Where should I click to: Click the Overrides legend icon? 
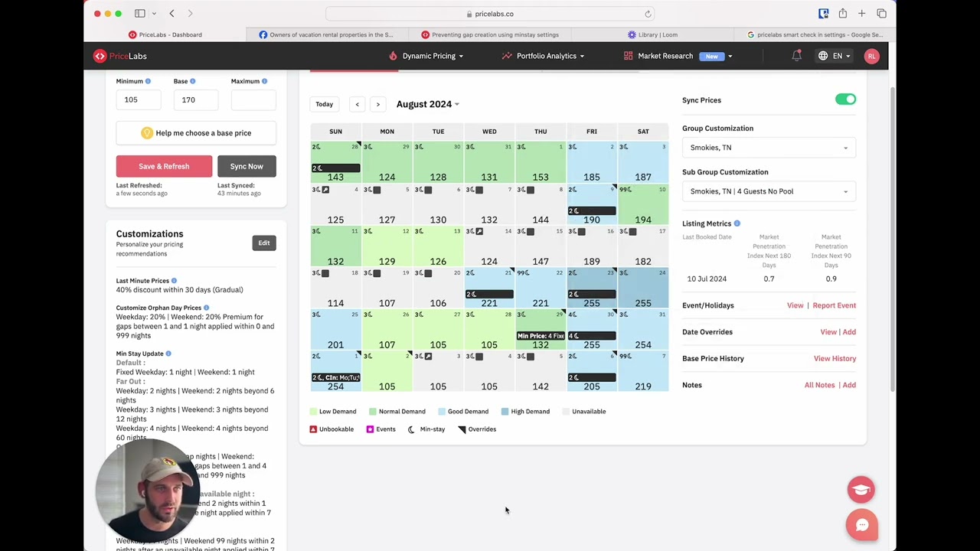pyautogui.click(x=462, y=429)
